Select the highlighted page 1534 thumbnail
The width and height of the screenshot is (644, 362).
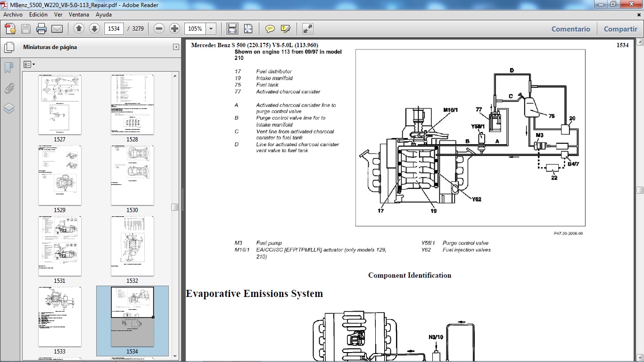[x=132, y=317]
